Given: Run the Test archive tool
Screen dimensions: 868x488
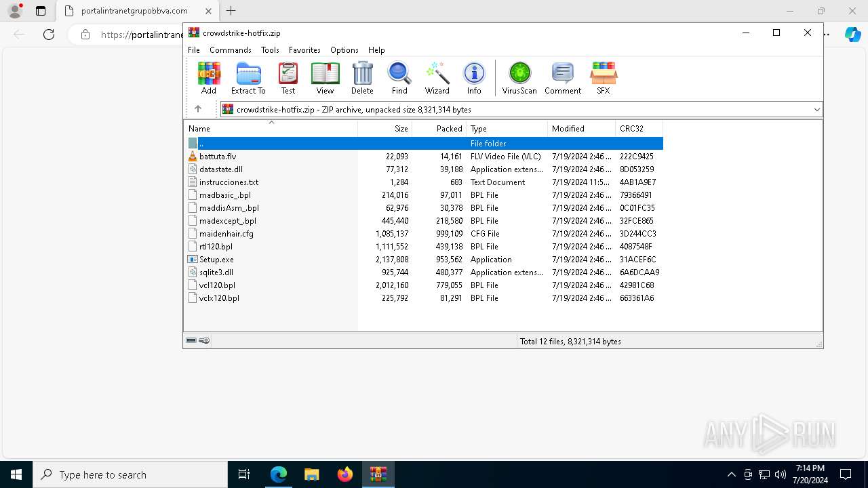Looking at the screenshot, I should [288, 78].
